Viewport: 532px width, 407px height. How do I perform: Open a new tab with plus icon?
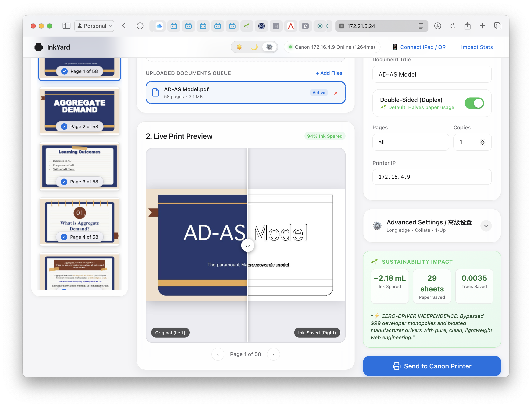(482, 26)
